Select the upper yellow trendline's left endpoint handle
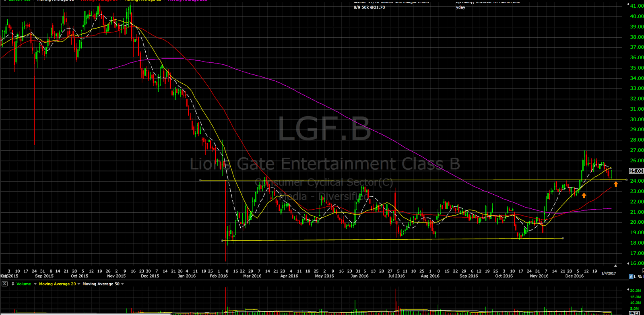The height and width of the screenshot is (315, 644). coord(200,180)
